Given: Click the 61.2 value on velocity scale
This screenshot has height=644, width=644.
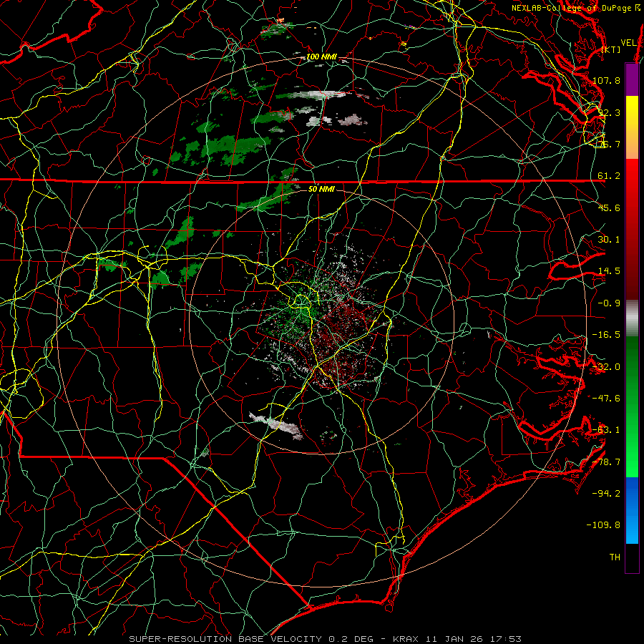Looking at the screenshot, I should (x=609, y=176).
